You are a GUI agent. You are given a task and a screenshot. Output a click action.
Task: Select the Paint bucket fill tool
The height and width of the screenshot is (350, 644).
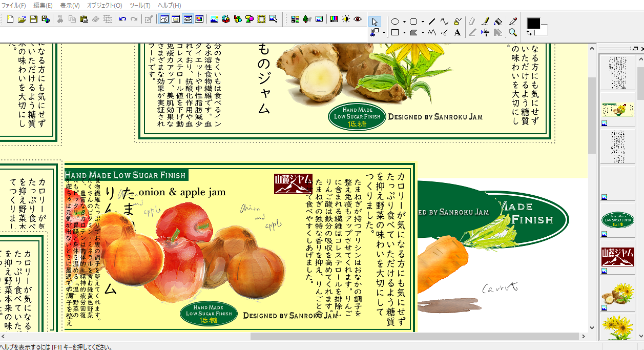[497, 22]
